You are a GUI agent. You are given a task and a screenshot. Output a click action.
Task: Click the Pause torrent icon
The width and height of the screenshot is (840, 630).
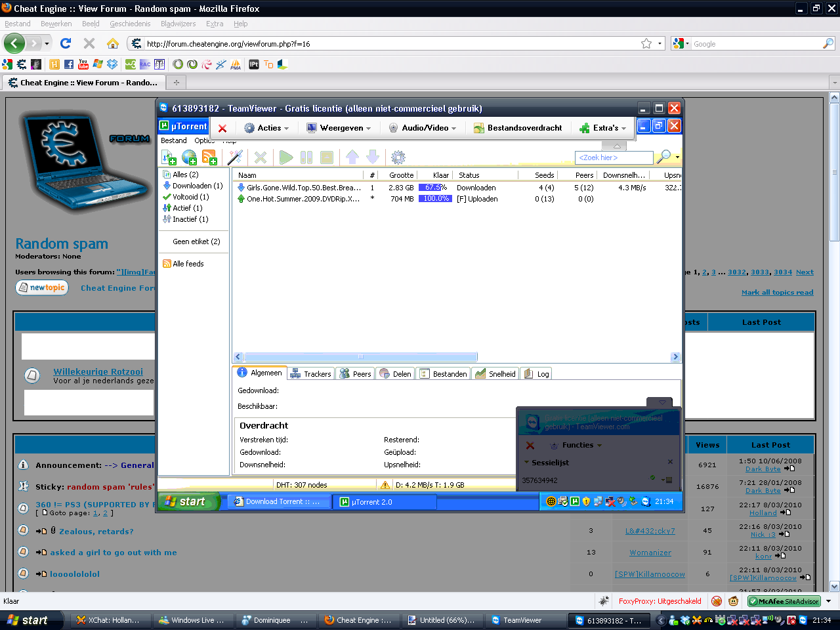(x=306, y=157)
